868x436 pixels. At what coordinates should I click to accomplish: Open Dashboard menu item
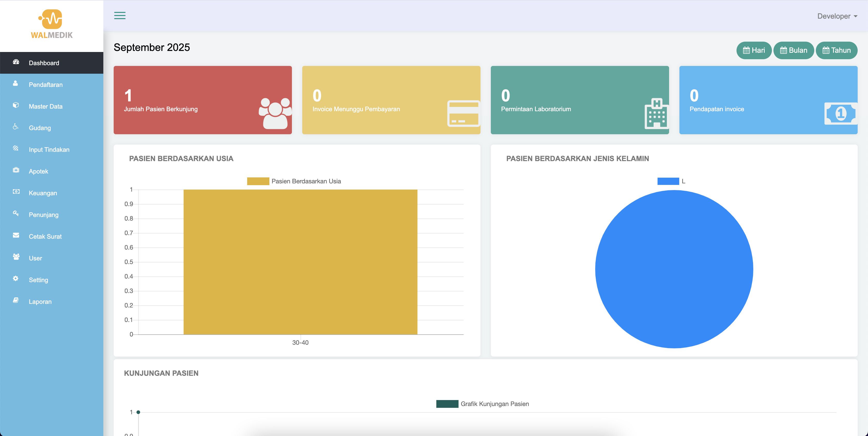[x=52, y=63]
